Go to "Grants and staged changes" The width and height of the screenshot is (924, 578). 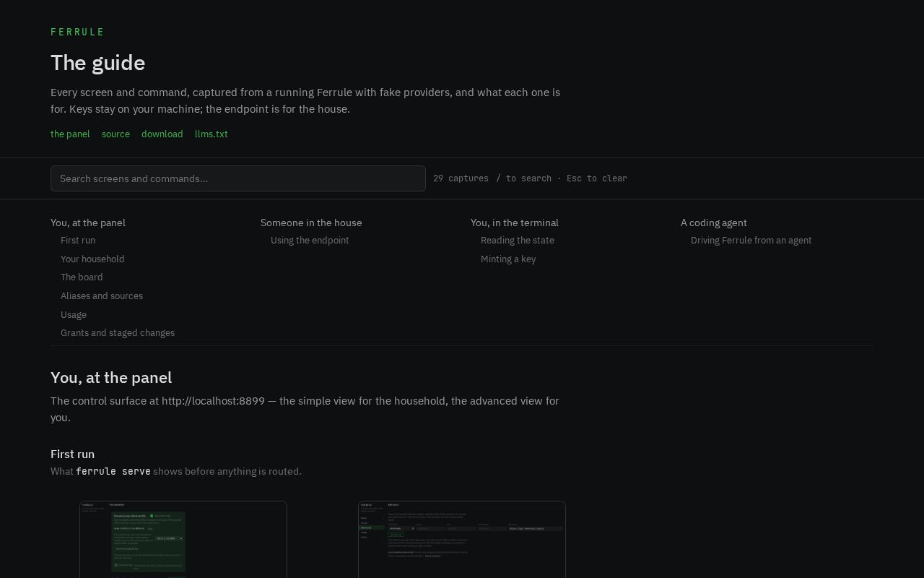pos(118,333)
